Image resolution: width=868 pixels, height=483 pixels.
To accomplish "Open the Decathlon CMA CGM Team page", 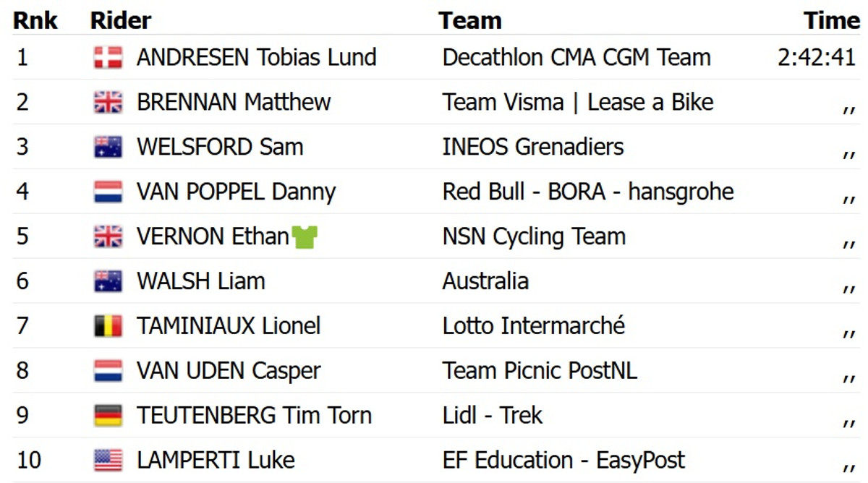I will (x=576, y=58).
